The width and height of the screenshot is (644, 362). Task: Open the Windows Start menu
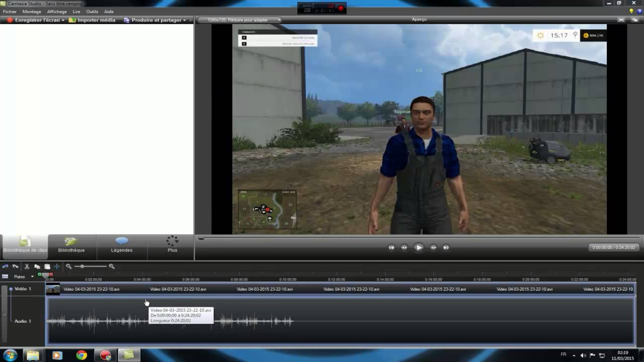10,355
